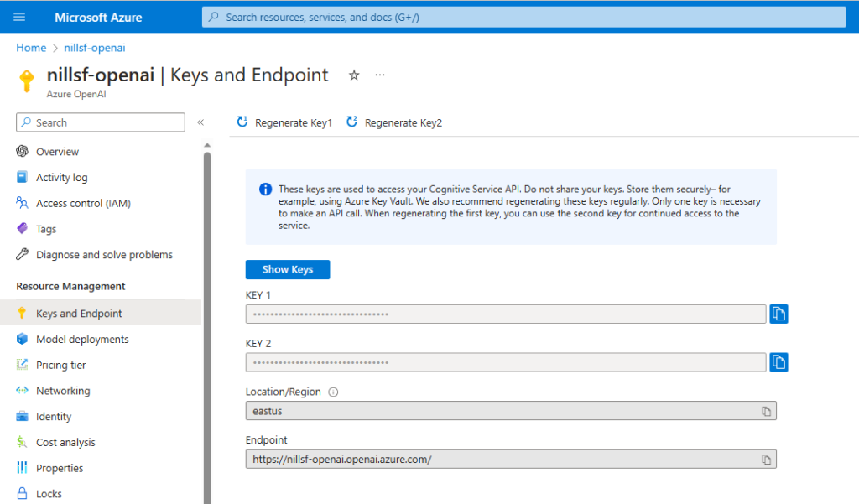Click Regenerate Key2
This screenshot has width=859, height=504.
tap(394, 122)
